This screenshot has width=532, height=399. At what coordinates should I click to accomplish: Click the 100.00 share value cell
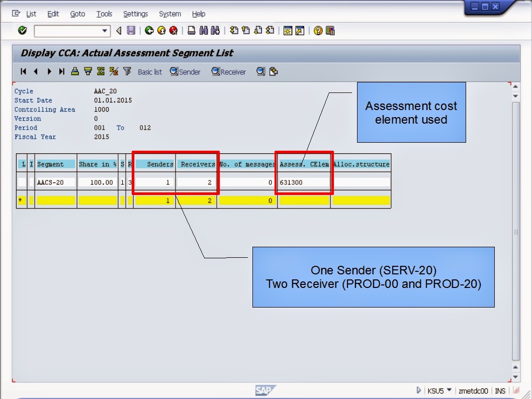pyautogui.click(x=98, y=182)
